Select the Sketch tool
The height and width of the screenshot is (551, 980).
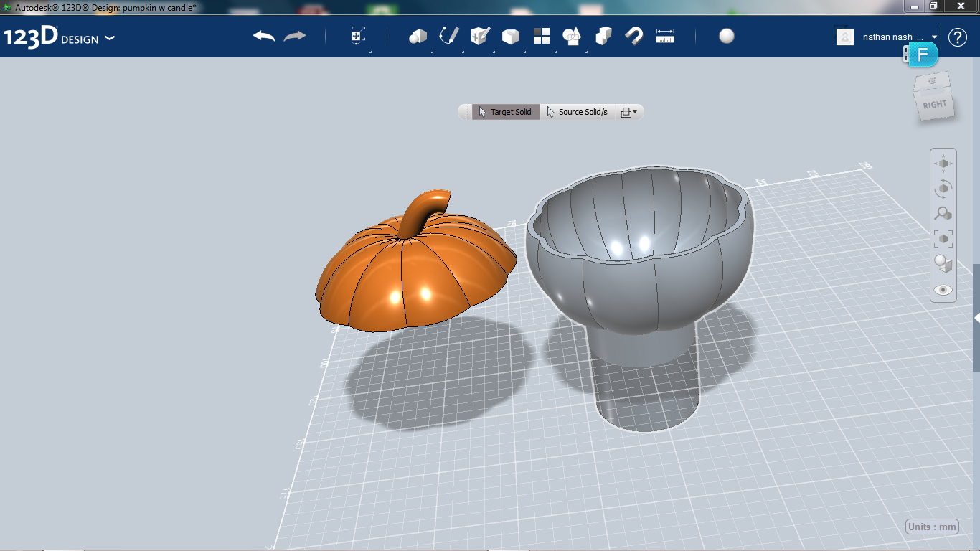tap(449, 36)
